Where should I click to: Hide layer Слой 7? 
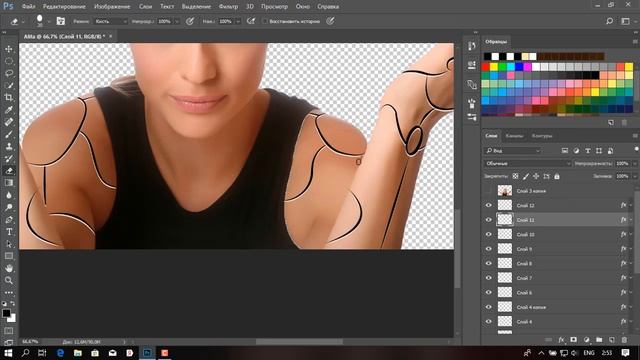pyautogui.click(x=489, y=278)
